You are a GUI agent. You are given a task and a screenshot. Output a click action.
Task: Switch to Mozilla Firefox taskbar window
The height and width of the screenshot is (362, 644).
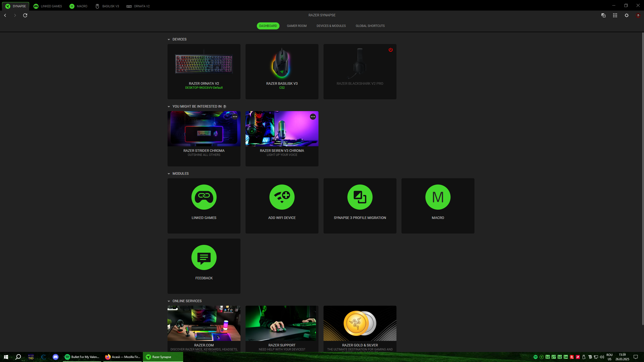tap(123, 357)
